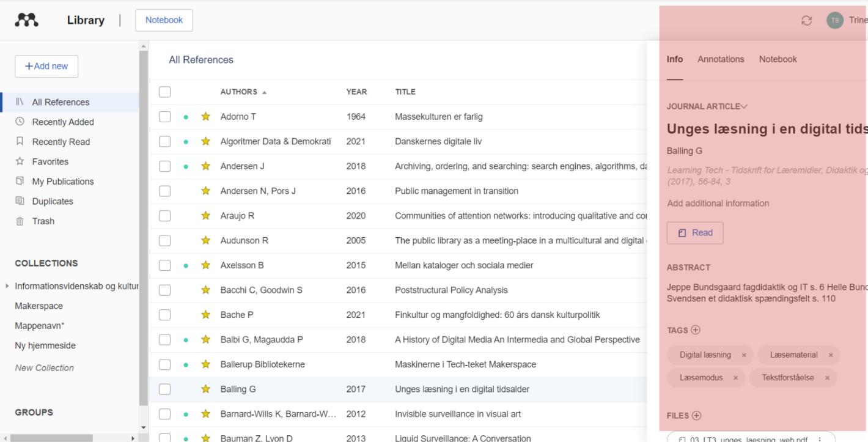Create a New Collection
Screen dimensions: 868x442
pyautogui.click(x=45, y=368)
